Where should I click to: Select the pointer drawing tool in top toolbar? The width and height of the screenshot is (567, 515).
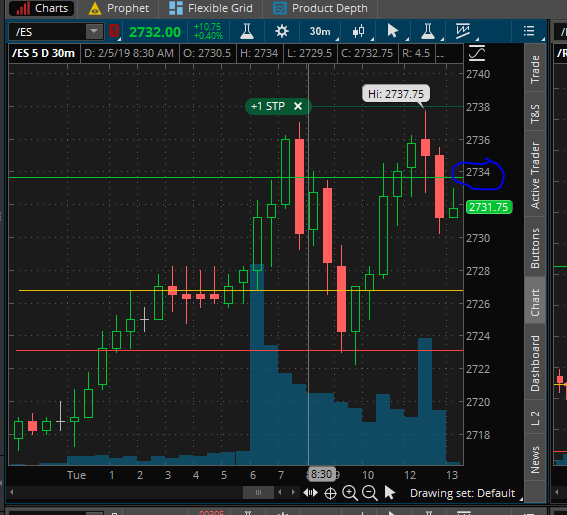[x=394, y=31]
